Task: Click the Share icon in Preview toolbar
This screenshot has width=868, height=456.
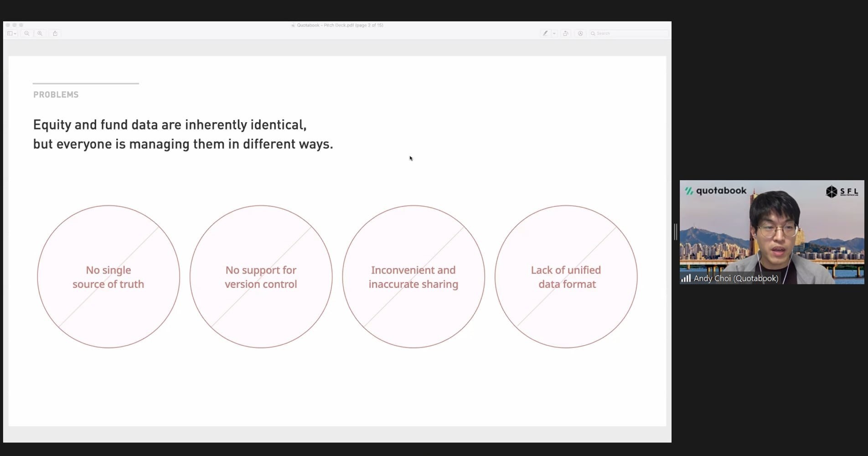Action: click(55, 33)
